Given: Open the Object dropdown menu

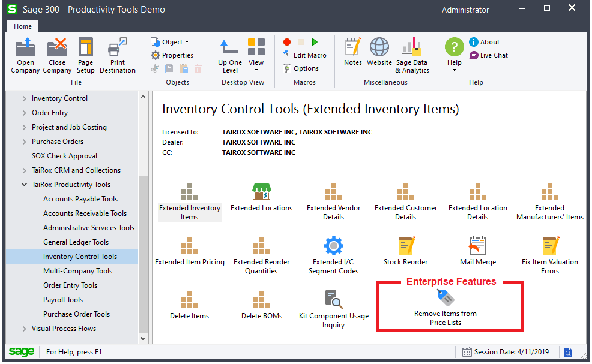Looking at the screenshot, I should click(x=171, y=42).
